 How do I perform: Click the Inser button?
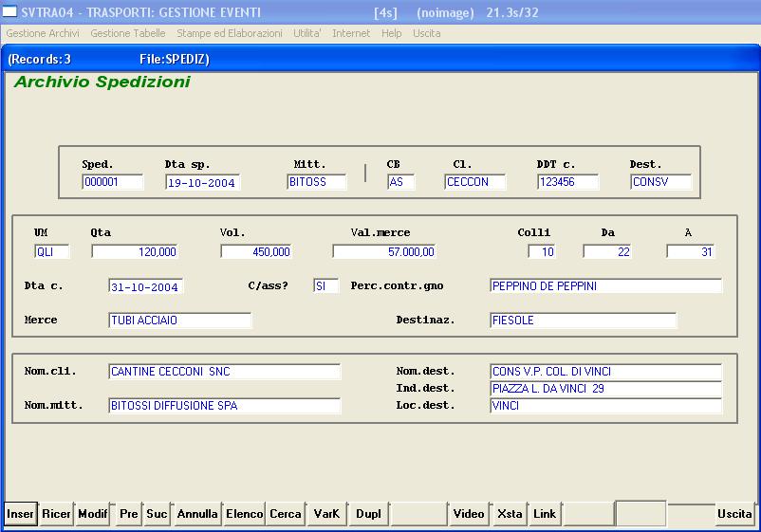tap(20, 514)
